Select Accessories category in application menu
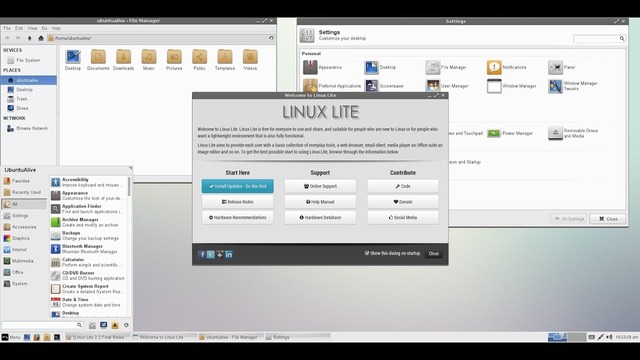The height and width of the screenshot is (360, 640). click(24, 227)
